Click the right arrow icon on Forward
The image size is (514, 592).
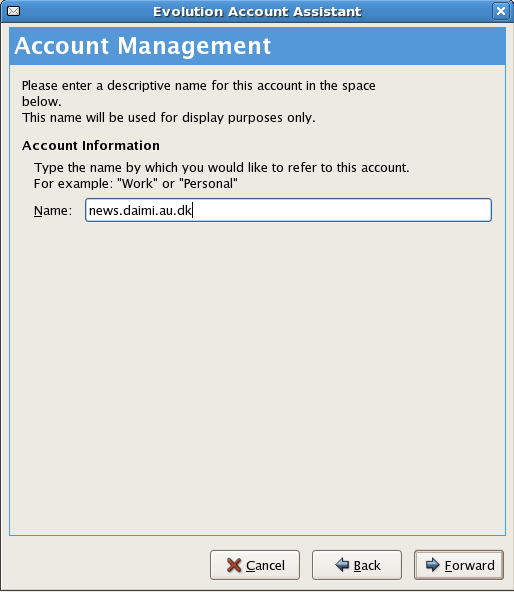click(x=433, y=565)
